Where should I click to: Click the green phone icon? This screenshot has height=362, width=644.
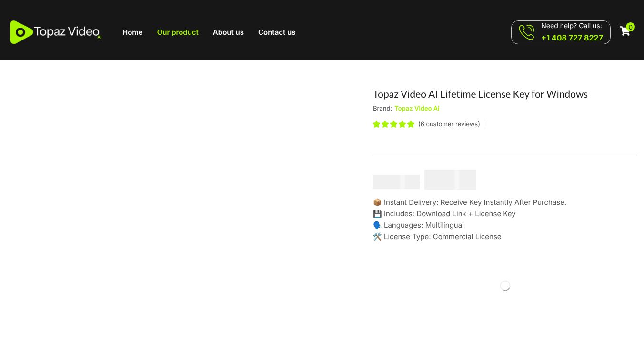point(526,32)
